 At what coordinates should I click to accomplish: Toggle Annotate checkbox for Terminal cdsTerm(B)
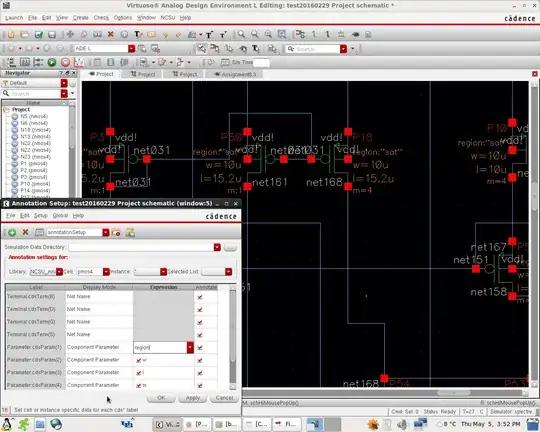pos(200,297)
